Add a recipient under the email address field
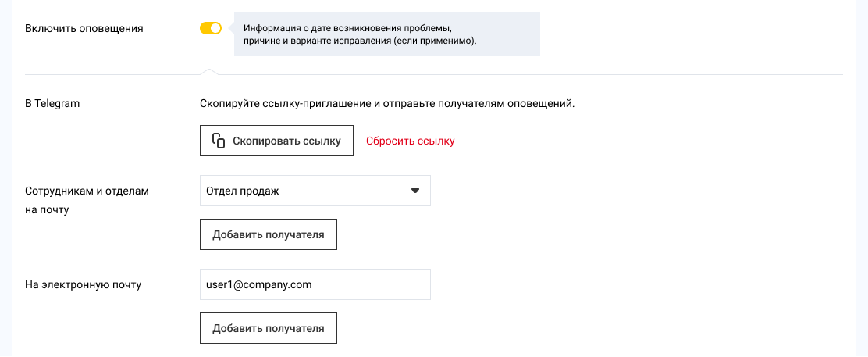Screen dimensions: 868x357 [268, 328]
